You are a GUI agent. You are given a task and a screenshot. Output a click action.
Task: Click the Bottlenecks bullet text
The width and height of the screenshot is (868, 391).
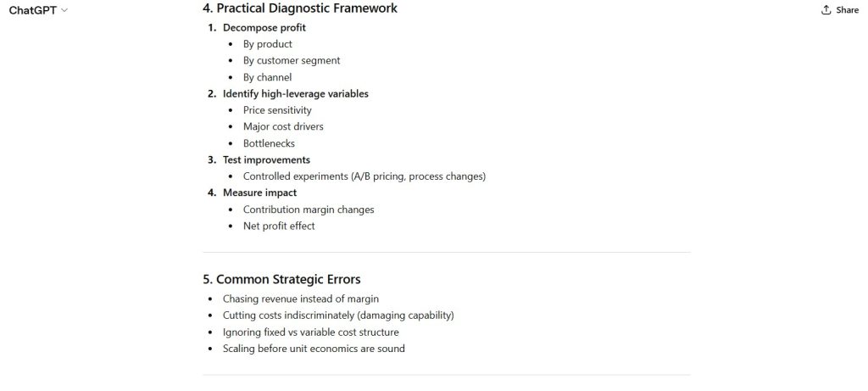pyautogui.click(x=269, y=143)
